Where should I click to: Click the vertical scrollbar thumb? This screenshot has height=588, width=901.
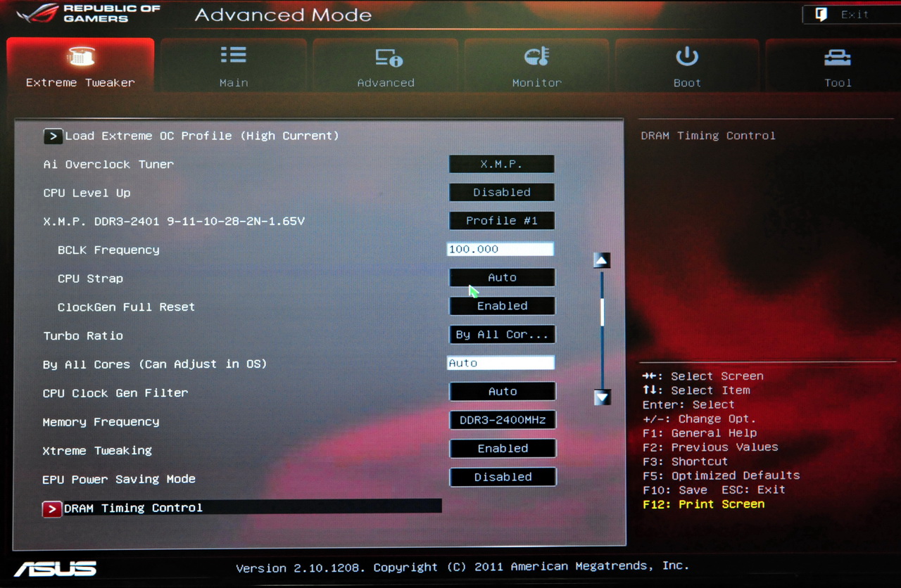(602, 312)
